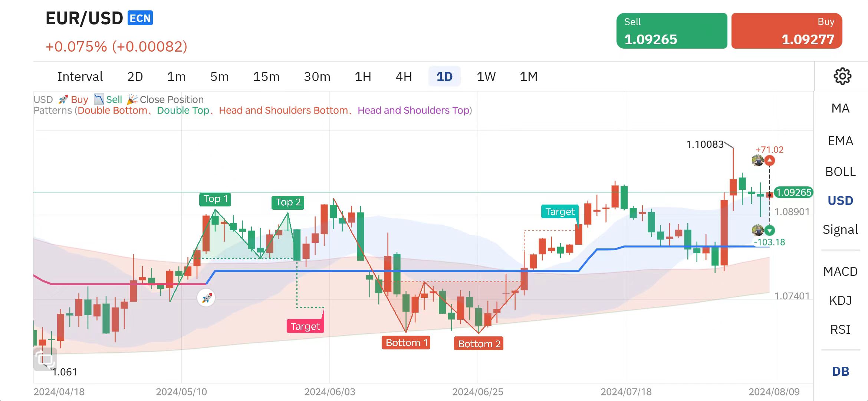Image resolution: width=868 pixels, height=401 pixels.
Task: Click the Bottom 1 pattern label
Action: click(406, 342)
